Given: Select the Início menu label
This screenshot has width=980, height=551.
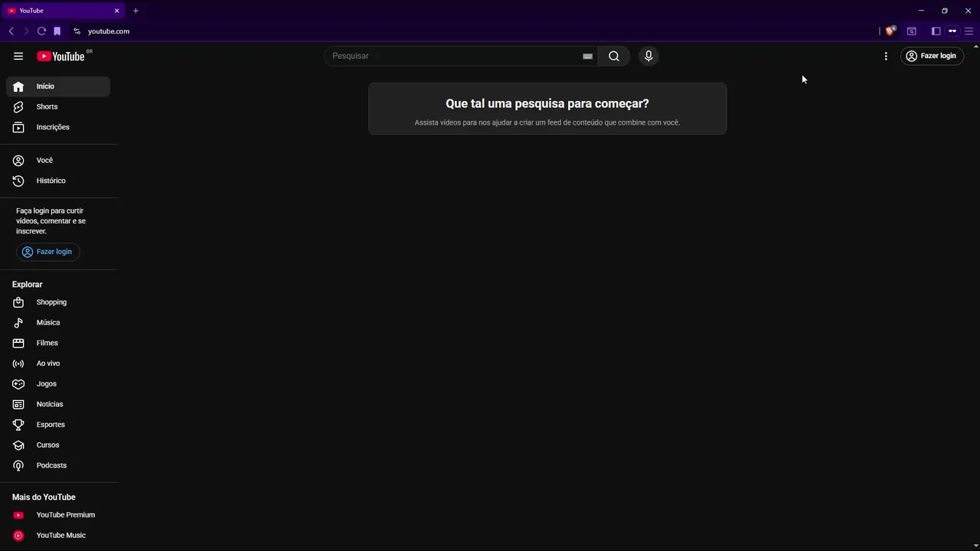Looking at the screenshot, I should tap(45, 86).
